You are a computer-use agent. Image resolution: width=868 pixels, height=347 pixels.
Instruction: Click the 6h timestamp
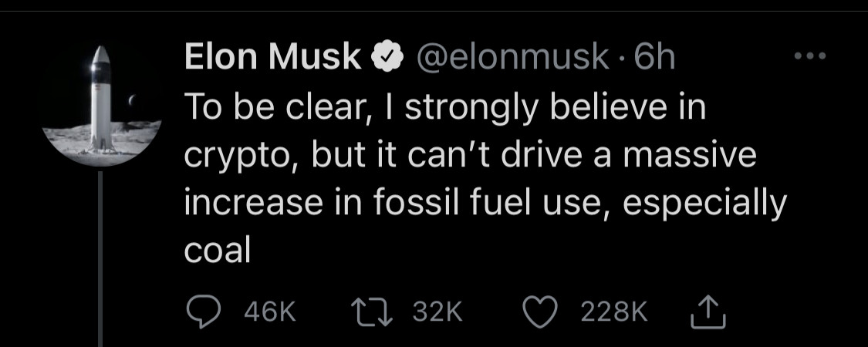(x=654, y=59)
